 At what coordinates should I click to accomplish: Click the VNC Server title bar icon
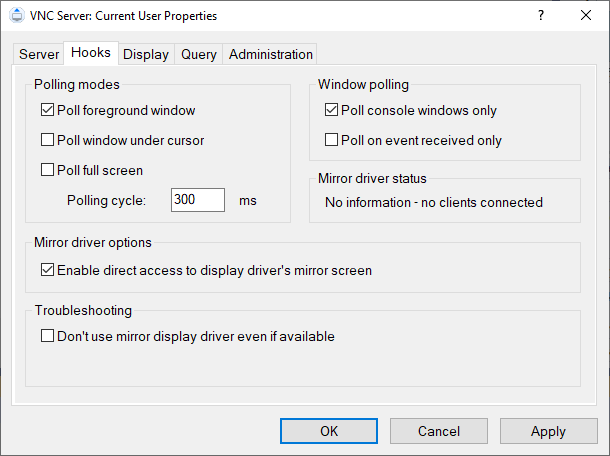coord(16,16)
